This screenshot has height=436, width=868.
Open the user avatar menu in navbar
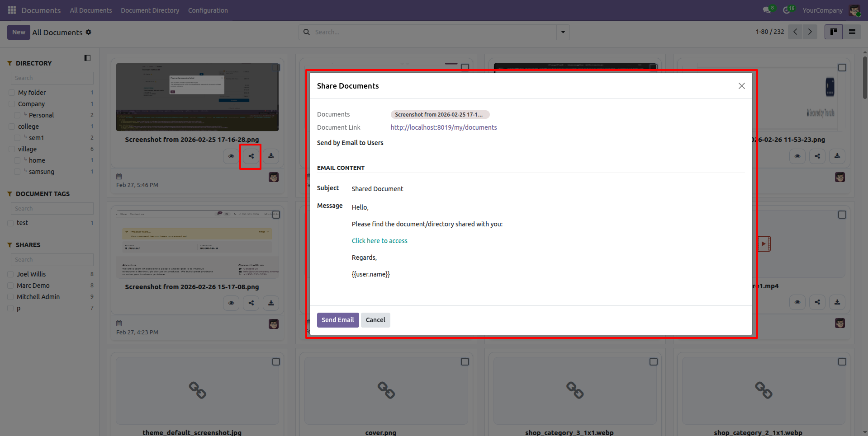(x=854, y=10)
